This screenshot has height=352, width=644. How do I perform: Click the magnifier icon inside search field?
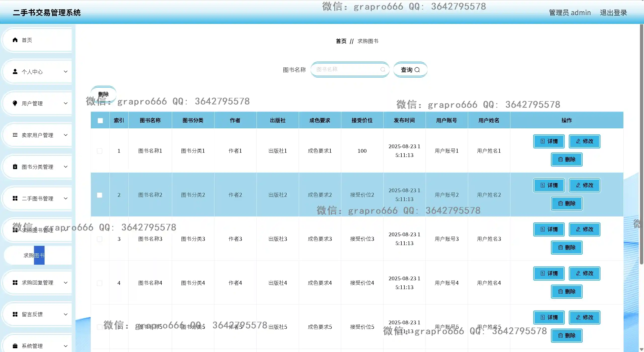point(383,69)
